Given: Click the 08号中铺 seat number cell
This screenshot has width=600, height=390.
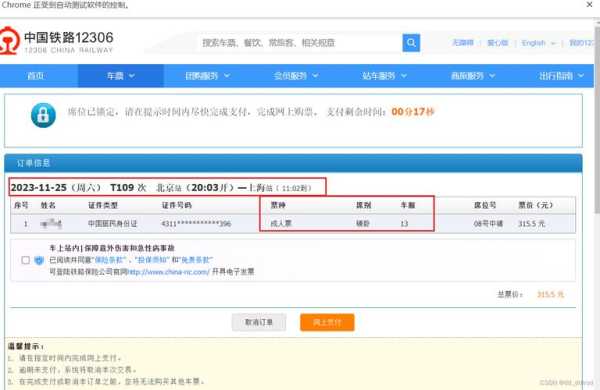Looking at the screenshot, I should [488, 224].
